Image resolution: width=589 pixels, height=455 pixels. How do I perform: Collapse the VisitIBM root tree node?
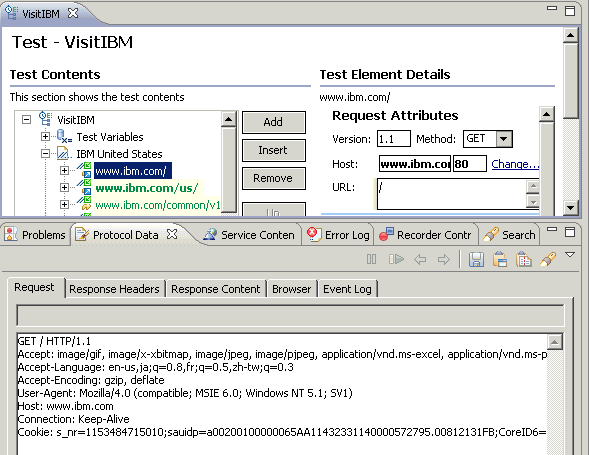tap(26, 120)
